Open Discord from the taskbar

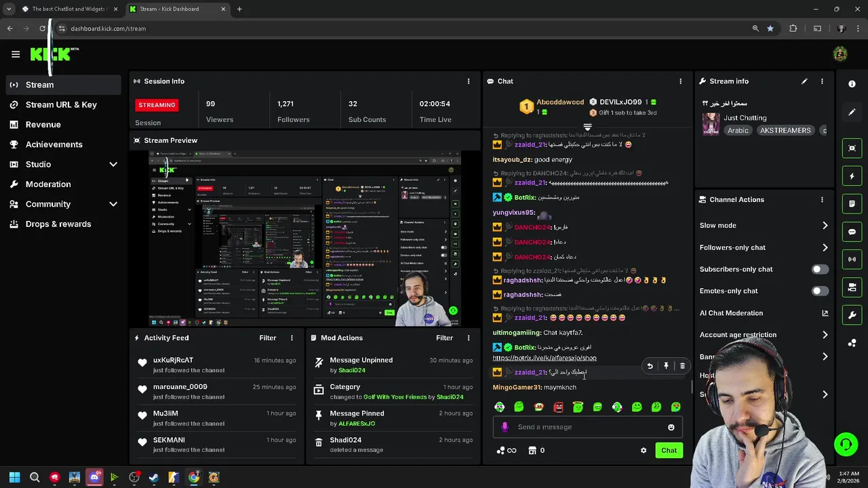pos(94,477)
